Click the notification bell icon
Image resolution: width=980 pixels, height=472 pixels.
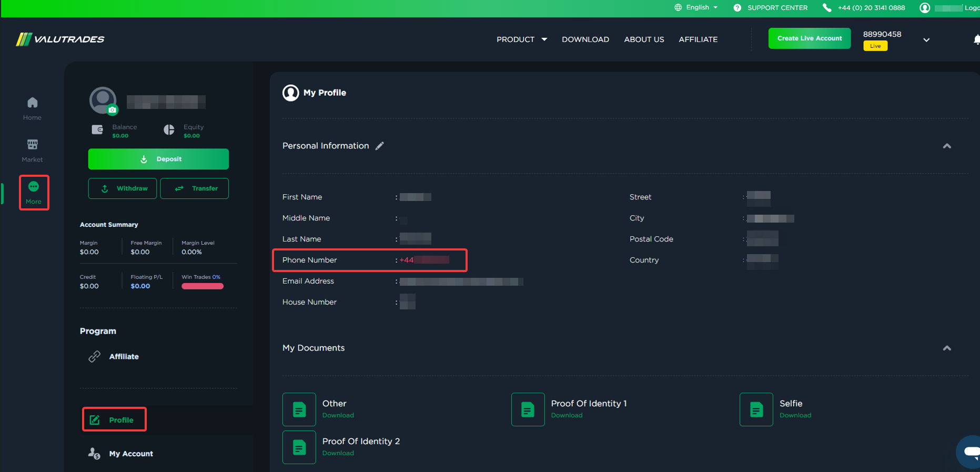coord(976,39)
